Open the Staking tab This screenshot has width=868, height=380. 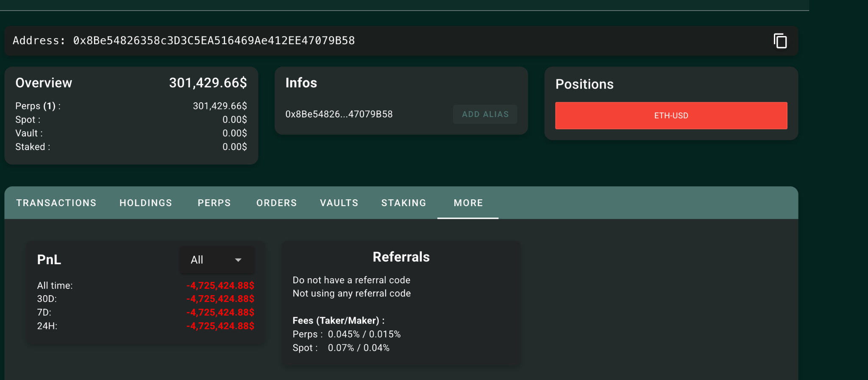pyautogui.click(x=403, y=203)
